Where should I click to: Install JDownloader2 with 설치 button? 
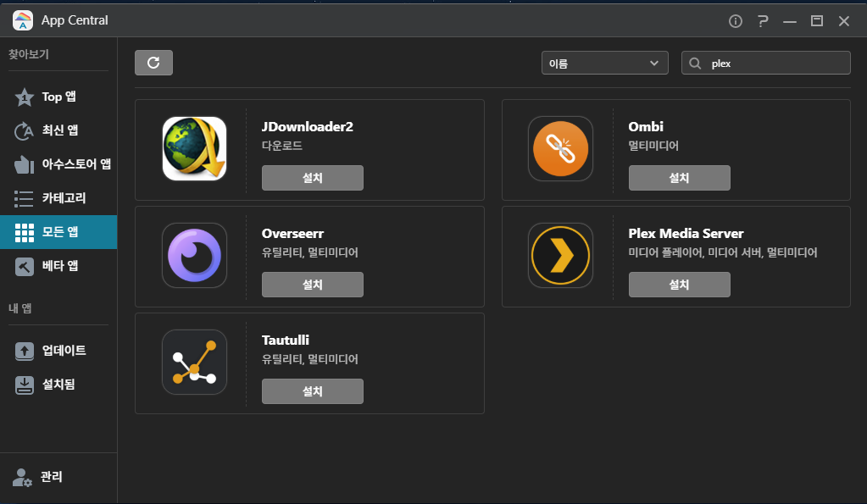pos(313,178)
